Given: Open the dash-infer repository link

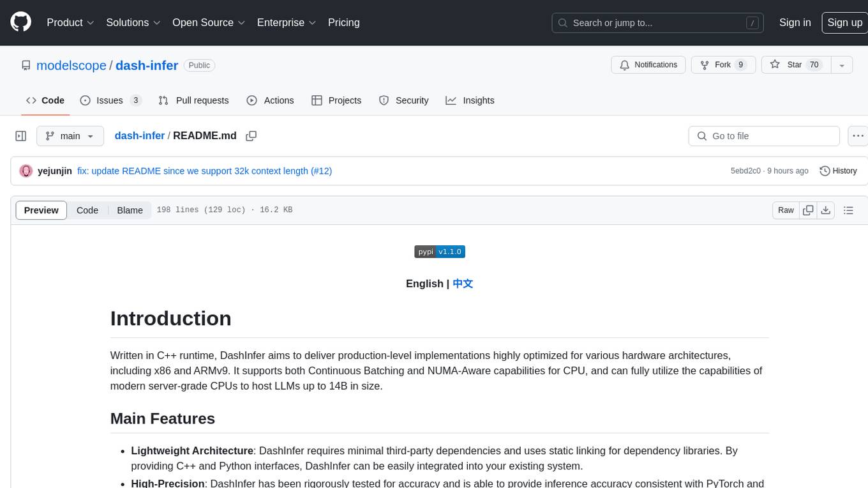Looking at the screenshot, I should [147, 65].
